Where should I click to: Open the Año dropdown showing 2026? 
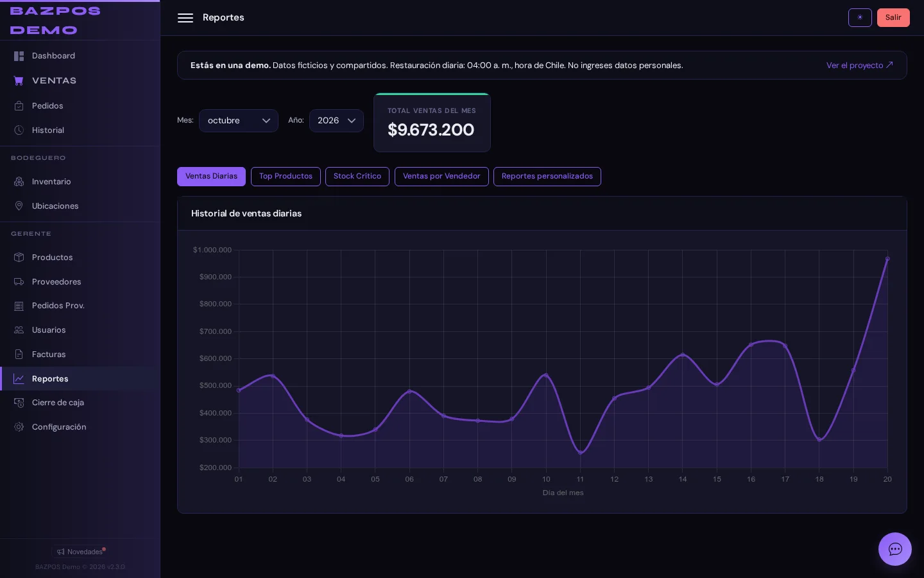pyautogui.click(x=336, y=121)
